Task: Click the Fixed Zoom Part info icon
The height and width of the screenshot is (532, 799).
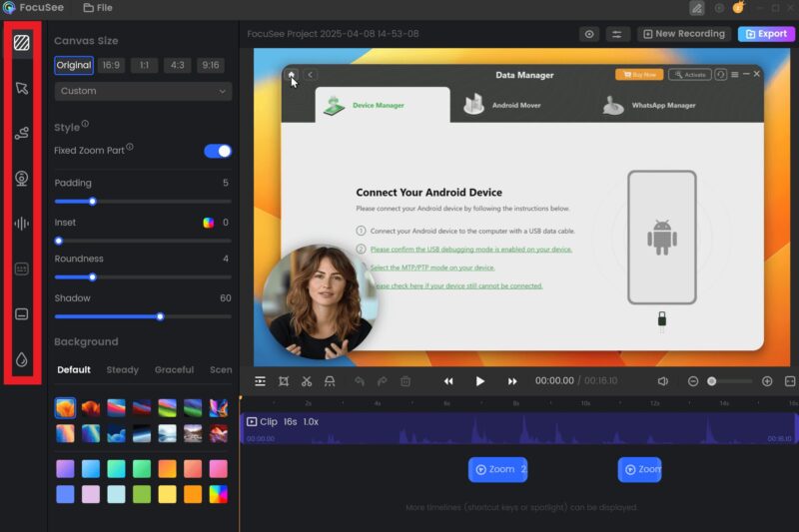Action: [130, 147]
